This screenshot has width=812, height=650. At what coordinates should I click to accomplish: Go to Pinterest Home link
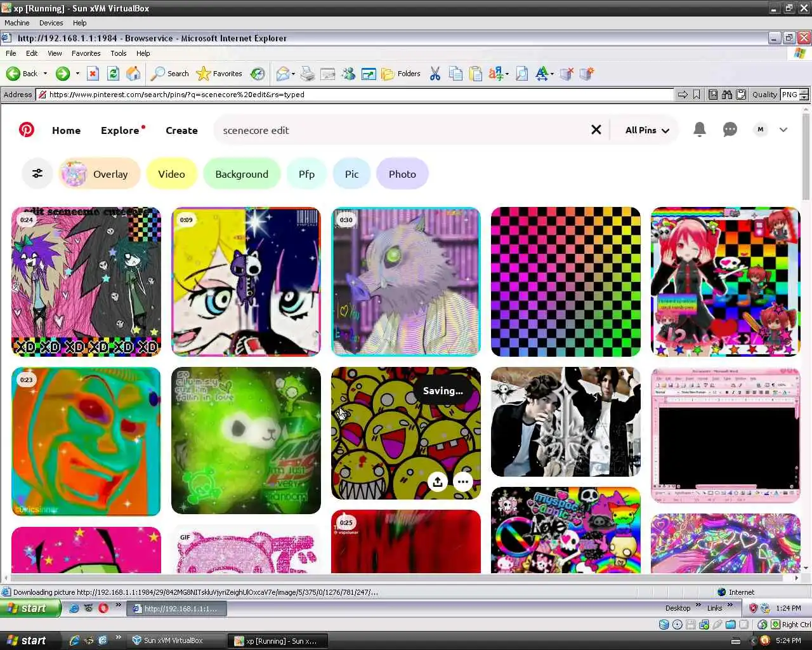click(66, 130)
